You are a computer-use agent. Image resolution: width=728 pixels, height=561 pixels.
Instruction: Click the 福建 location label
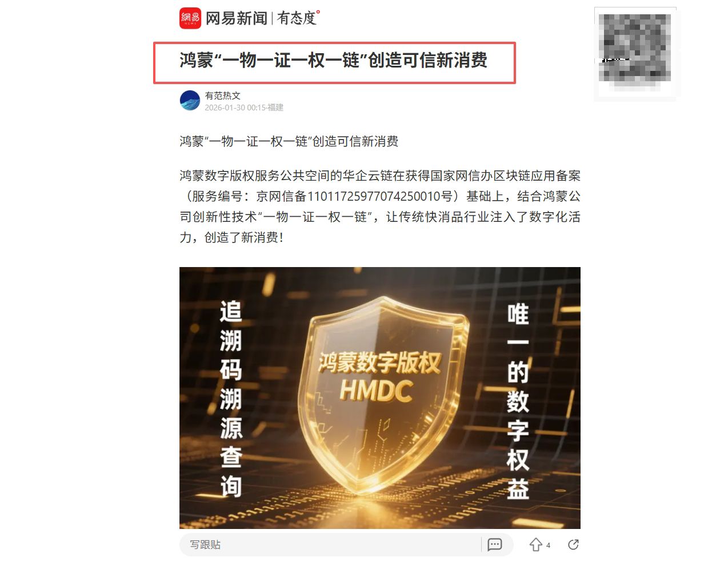(x=275, y=108)
